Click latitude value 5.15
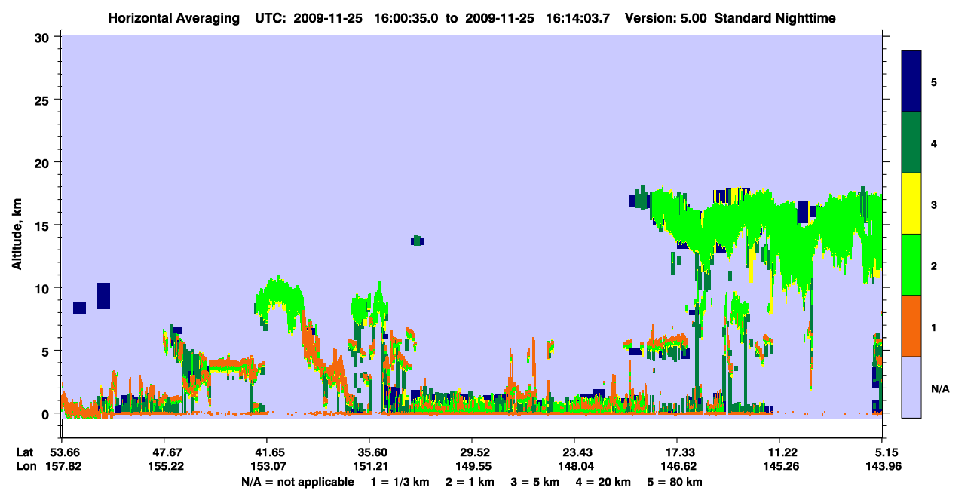 click(887, 452)
